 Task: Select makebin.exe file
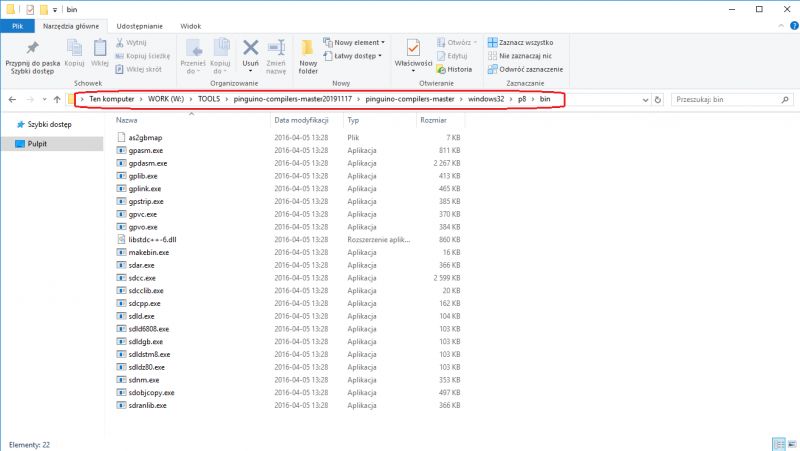148,252
